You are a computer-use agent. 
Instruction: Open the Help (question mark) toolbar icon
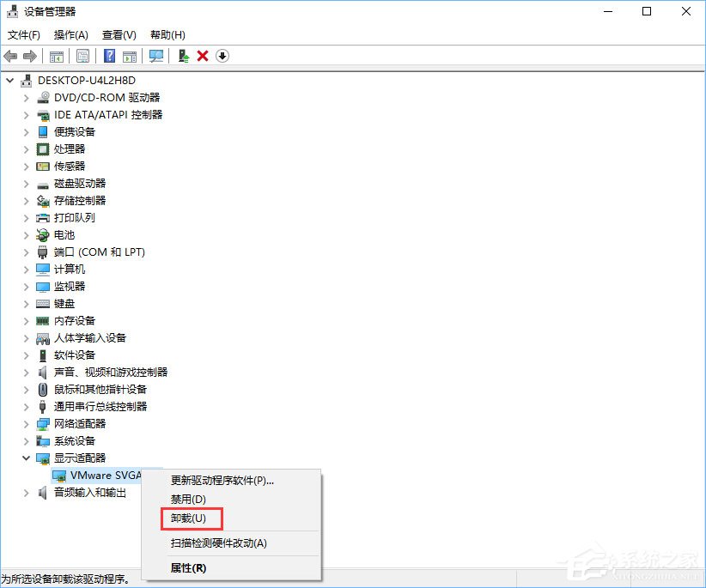tap(109, 56)
